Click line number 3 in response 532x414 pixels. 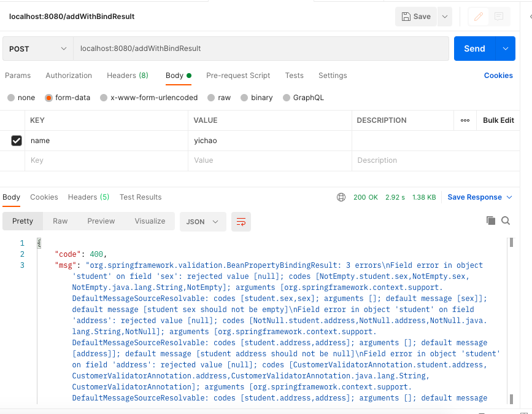(x=22, y=265)
